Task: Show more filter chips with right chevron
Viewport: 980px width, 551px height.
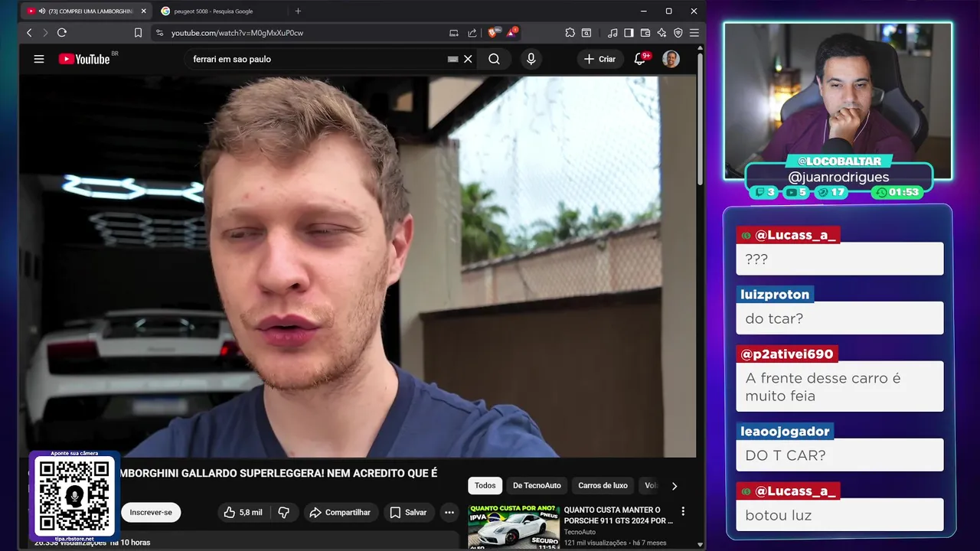Action: [x=674, y=485]
